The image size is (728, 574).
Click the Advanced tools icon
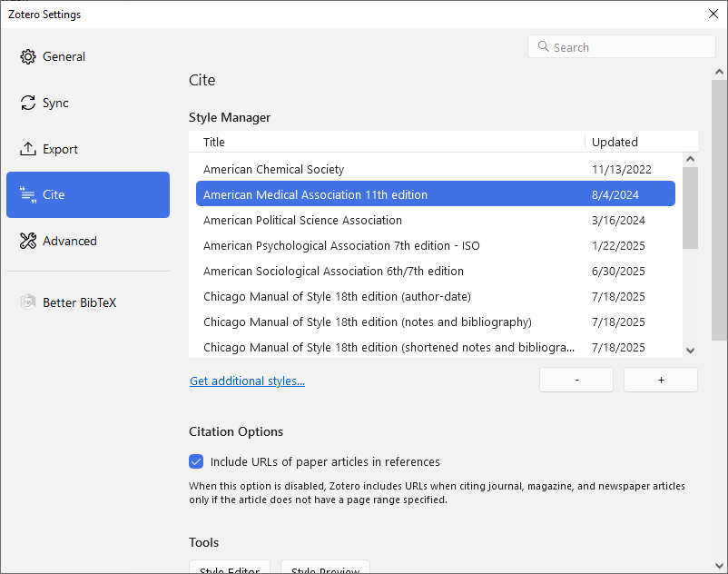[28, 241]
